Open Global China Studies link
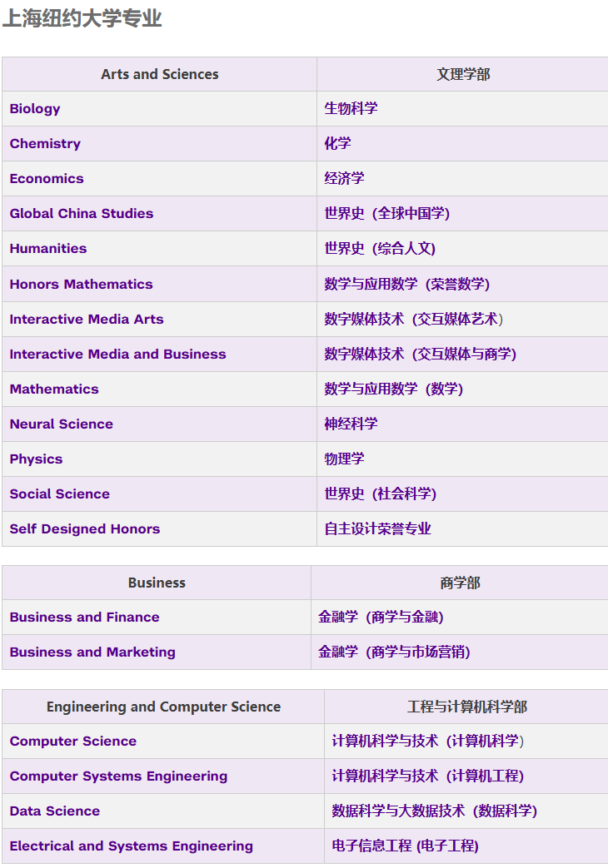The image size is (608, 868). click(82, 213)
